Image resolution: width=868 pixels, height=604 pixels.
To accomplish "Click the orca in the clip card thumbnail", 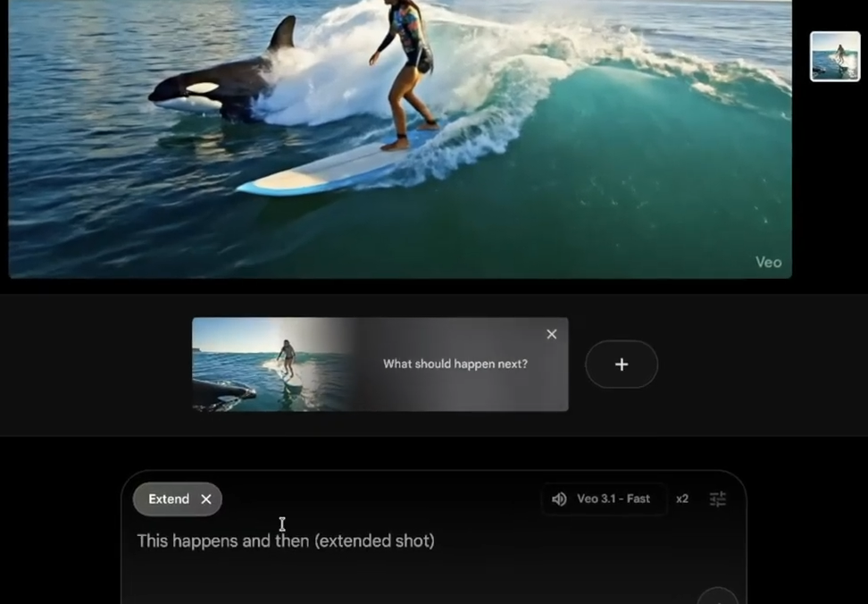I will point(223,393).
